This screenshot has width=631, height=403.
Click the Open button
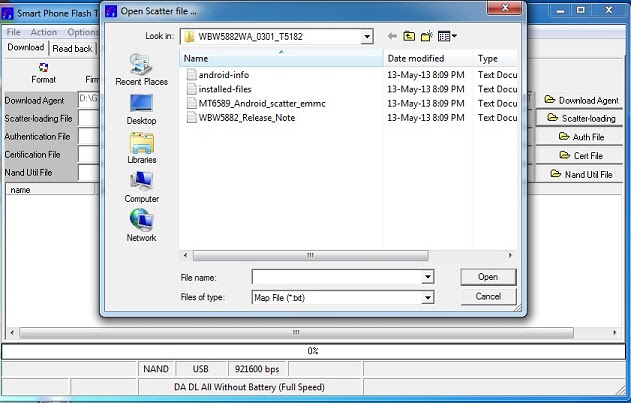[x=488, y=277]
